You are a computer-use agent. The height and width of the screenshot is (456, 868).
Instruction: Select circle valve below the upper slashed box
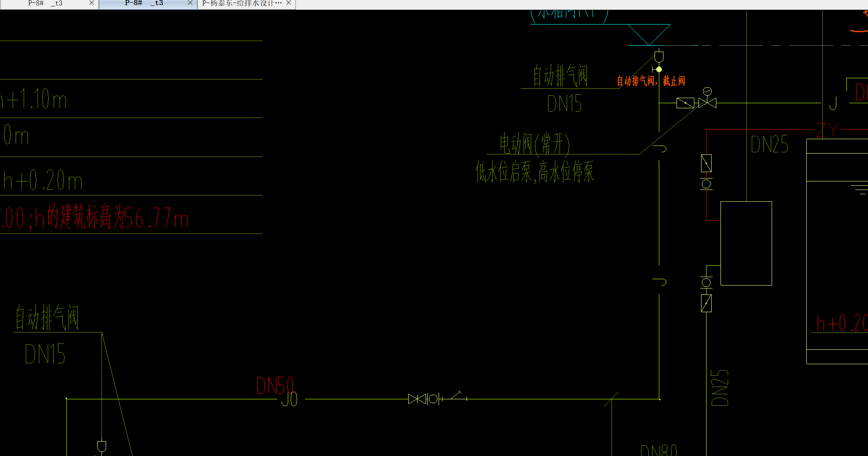[706, 184]
